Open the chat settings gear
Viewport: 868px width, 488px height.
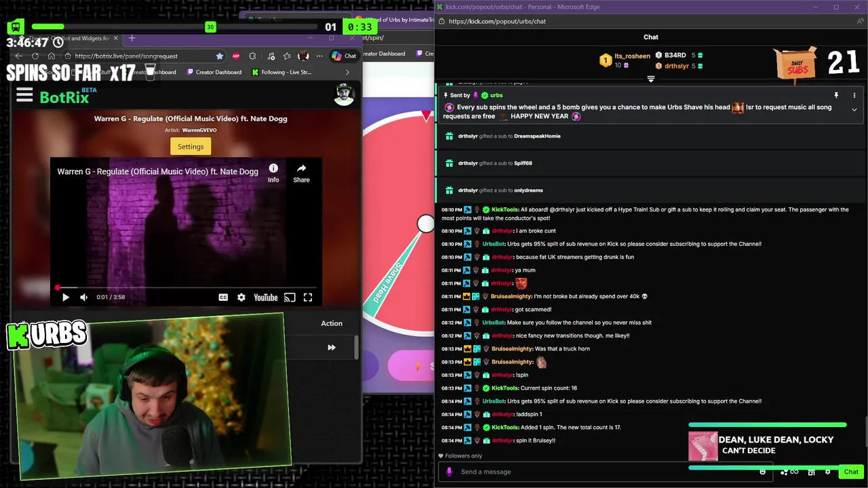click(827, 472)
